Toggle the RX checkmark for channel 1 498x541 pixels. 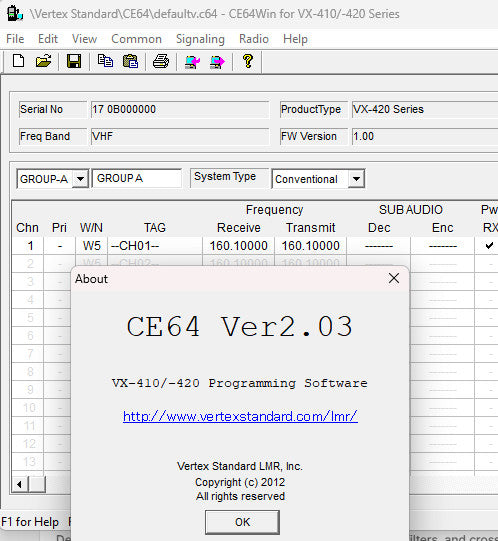coord(489,246)
